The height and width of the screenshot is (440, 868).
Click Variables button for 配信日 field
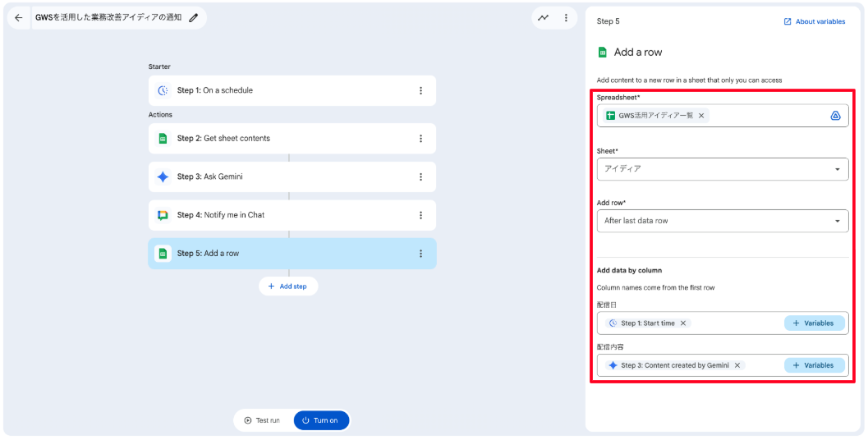tap(814, 323)
